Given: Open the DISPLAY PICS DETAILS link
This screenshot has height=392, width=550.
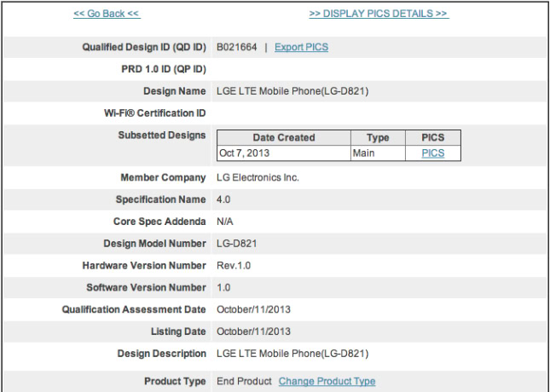Looking at the screenshot, I should pos(379,14).
